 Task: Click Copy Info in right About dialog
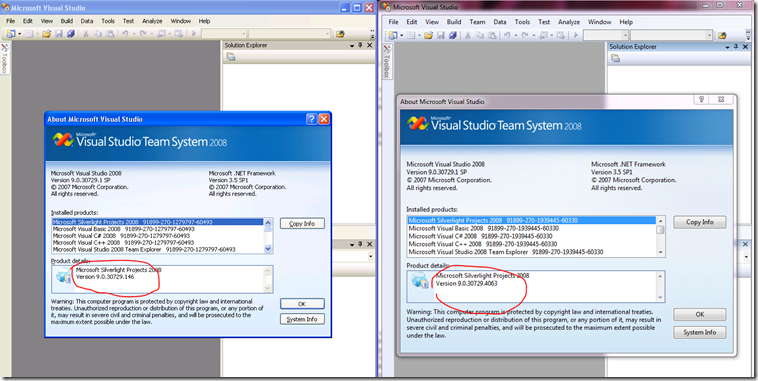(700, 222)
